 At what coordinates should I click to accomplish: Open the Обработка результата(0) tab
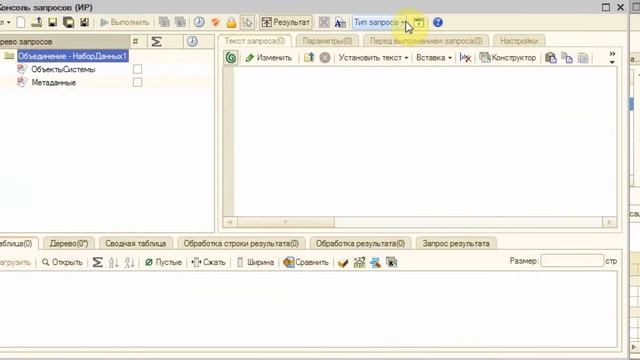tap(360, 244)
